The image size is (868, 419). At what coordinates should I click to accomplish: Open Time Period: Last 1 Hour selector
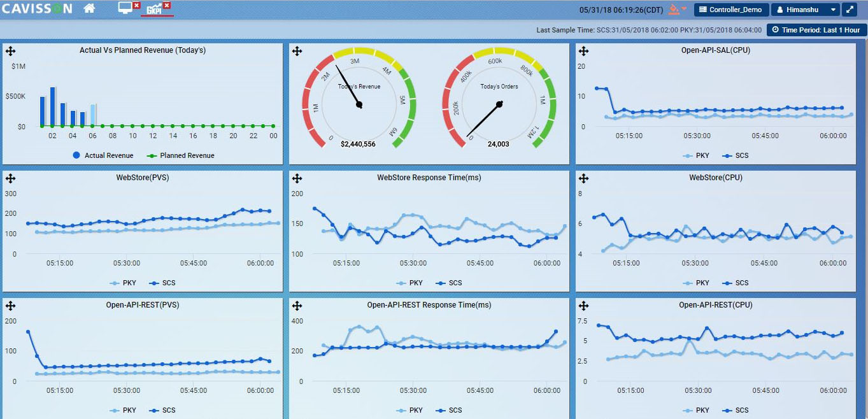tap(816, 30)
